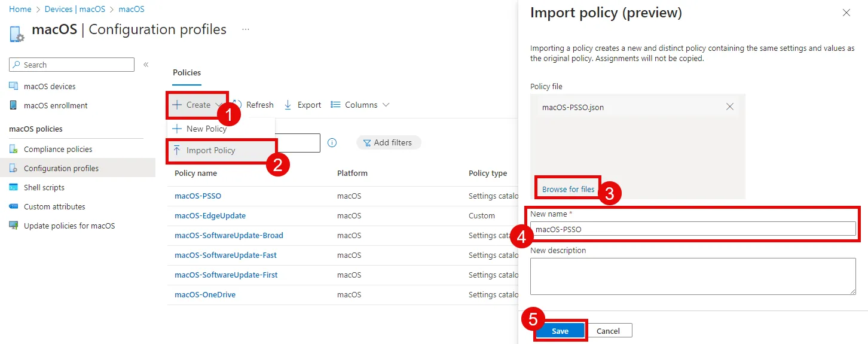
Task: Click the Configuration profiles sidebar icon
Action: [13, 168]
